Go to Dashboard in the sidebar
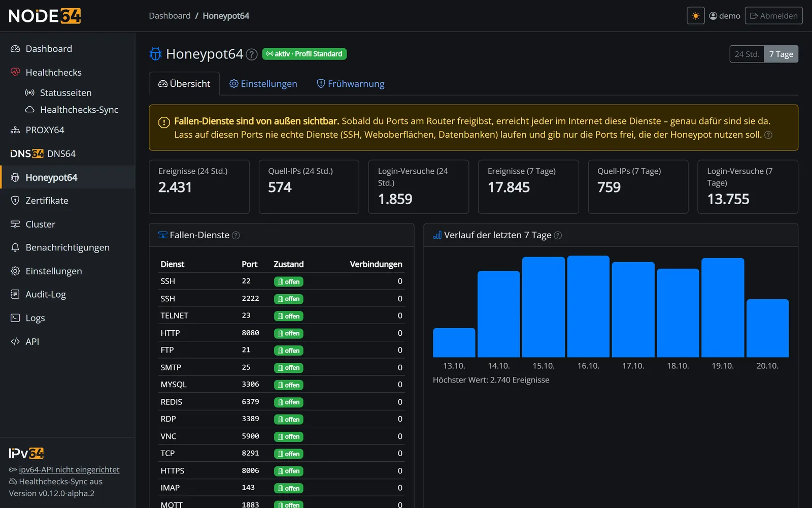 click(x=67, y=49)
